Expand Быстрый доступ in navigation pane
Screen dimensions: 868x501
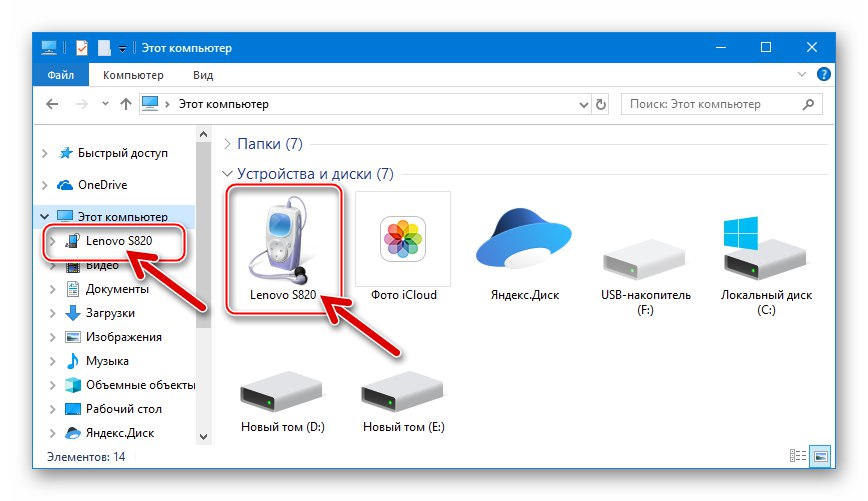(45, 153)
